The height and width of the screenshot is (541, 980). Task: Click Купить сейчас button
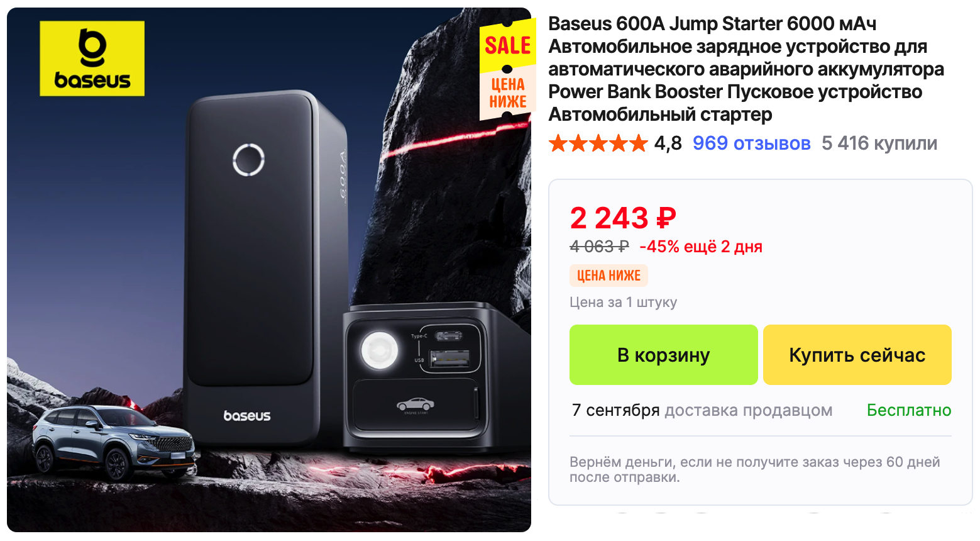[857, 355]
